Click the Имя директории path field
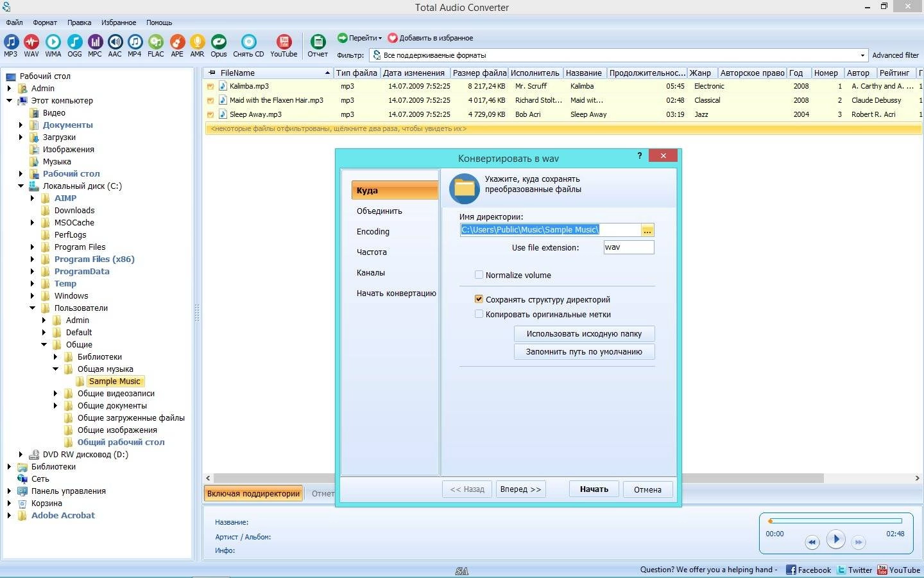The width and height of the screenshot is (924, 578). (x=550, y=230)
